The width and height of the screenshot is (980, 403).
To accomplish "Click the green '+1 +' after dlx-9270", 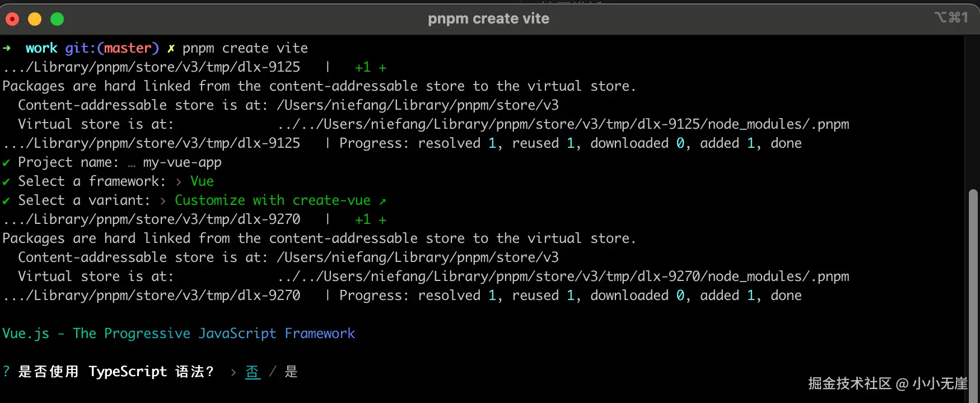I will (x=371, y=220).
